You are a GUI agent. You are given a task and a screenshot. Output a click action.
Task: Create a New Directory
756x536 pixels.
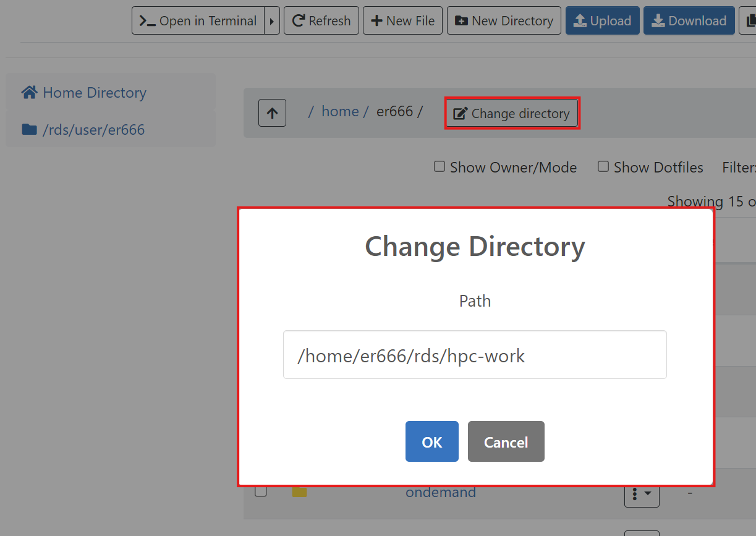504,21
